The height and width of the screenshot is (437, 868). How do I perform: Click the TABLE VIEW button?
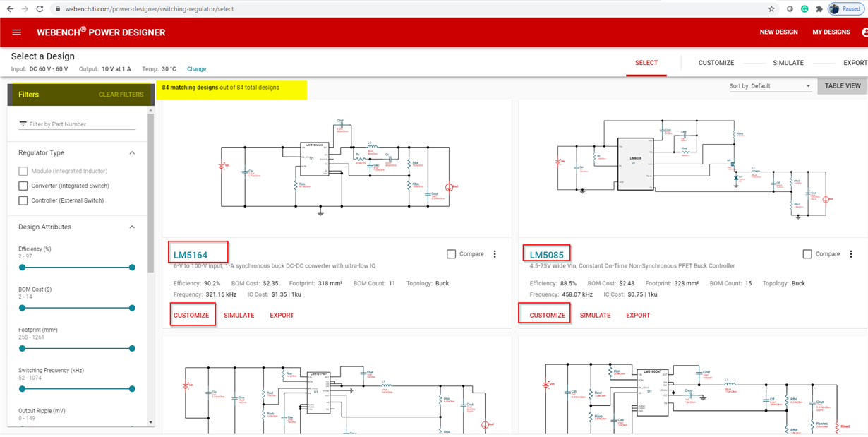tap(843, 86)
